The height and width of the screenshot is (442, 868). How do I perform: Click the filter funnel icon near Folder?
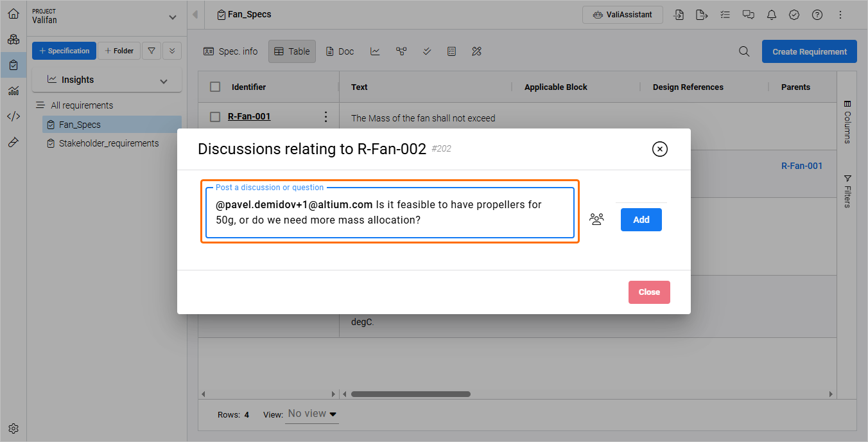coord(152,51)
